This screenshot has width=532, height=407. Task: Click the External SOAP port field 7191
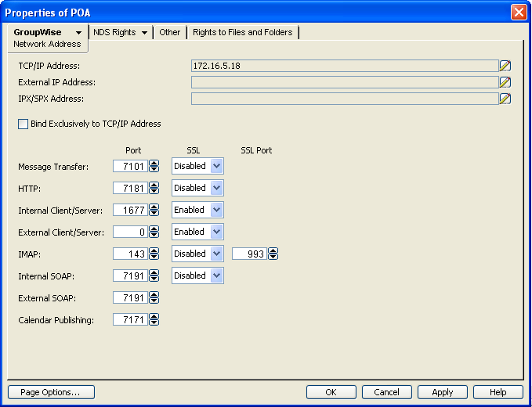131,298
